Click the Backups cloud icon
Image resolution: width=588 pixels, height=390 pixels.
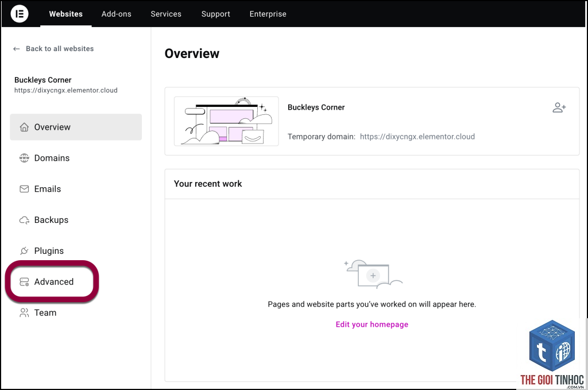pos(24,220)
